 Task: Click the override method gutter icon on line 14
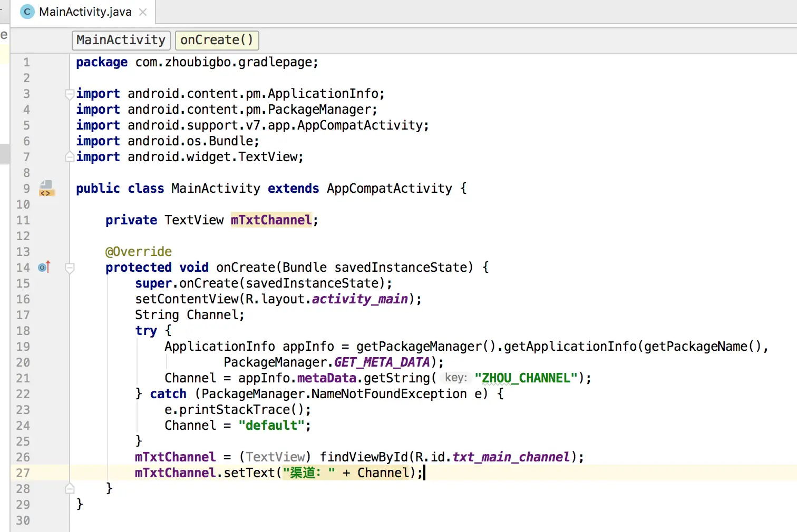[x=44, y=267]
